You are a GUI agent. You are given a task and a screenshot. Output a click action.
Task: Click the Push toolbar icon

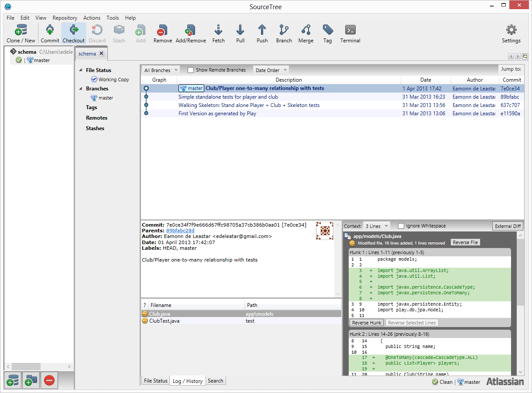[x=262, y=30]
